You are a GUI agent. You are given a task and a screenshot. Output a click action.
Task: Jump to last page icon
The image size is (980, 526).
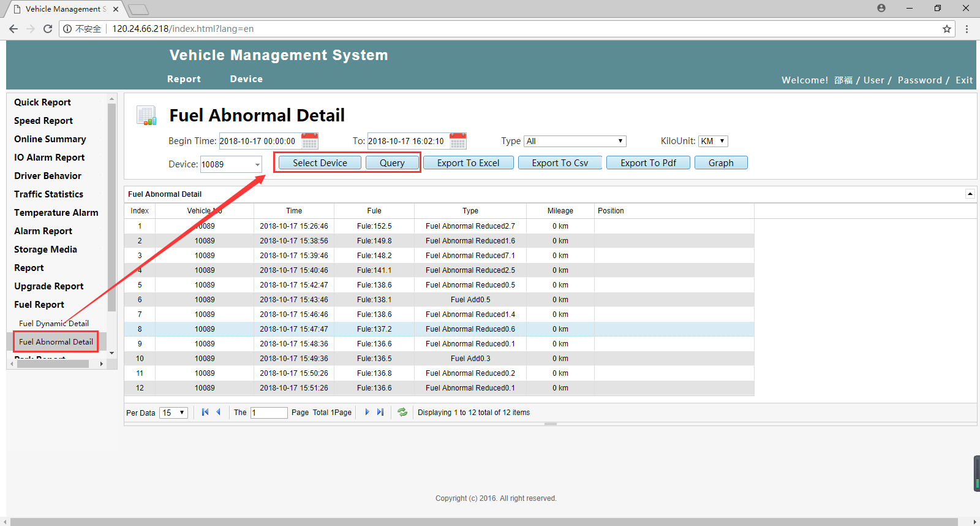(380, 412)
